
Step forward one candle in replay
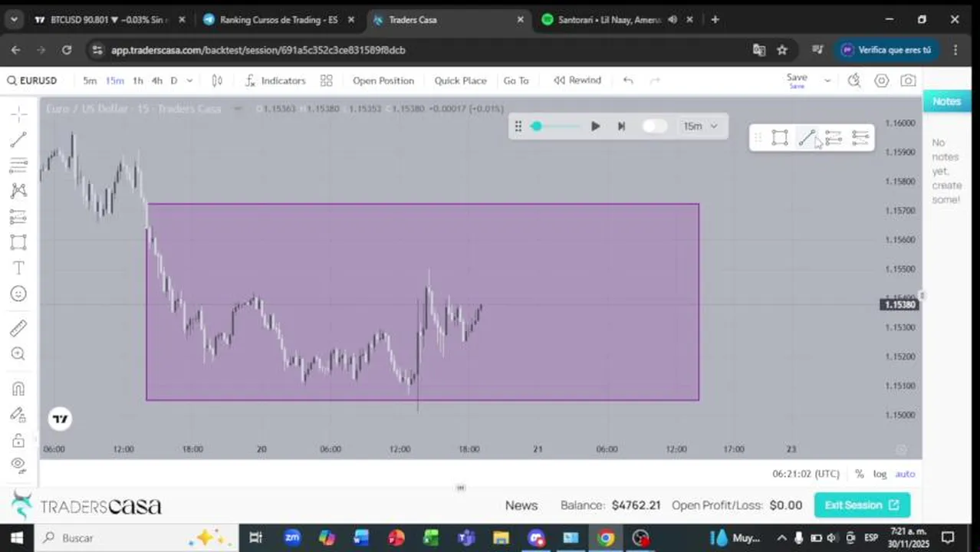point(621,127)
